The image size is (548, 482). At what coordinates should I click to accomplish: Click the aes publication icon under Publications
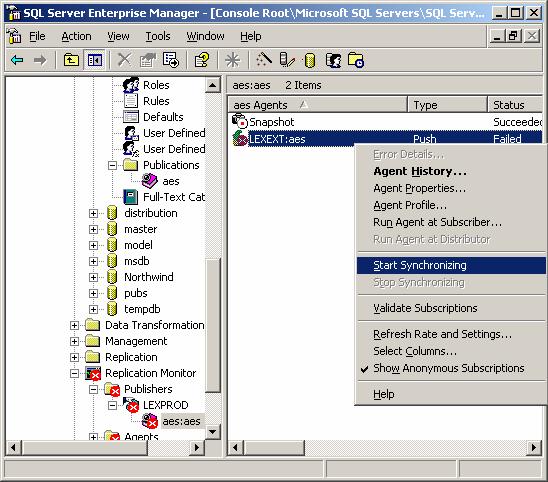coord(150,181)
